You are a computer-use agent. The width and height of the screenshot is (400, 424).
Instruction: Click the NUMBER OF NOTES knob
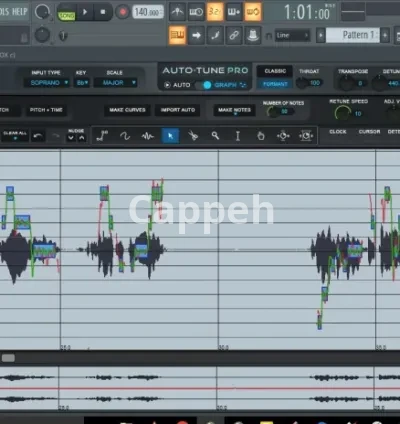pyautogui.click(x=273, y=112)
